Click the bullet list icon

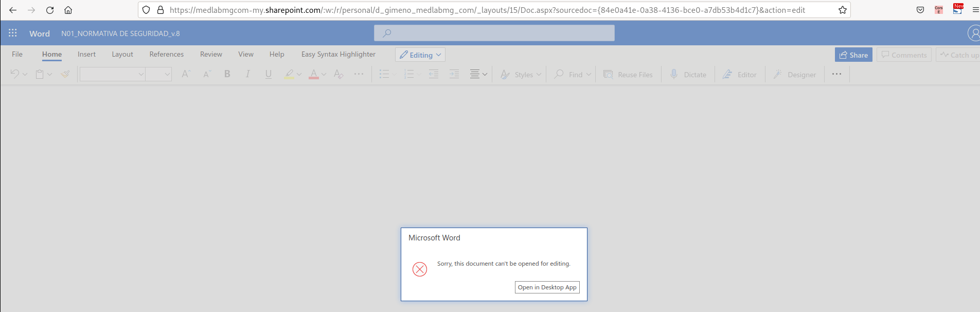tap(384, 74)
